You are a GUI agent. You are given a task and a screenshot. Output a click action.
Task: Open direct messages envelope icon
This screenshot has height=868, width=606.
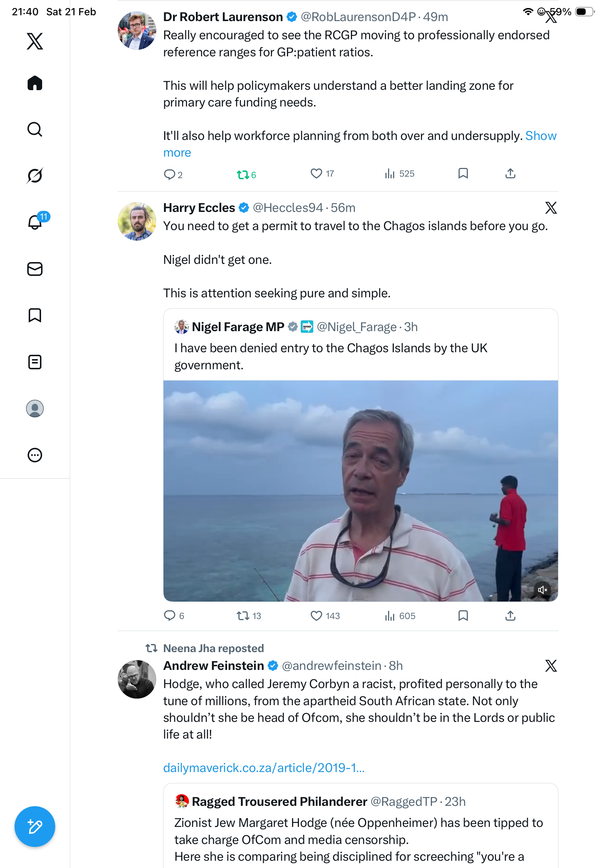pyautogui.click(x=35, y=269)
